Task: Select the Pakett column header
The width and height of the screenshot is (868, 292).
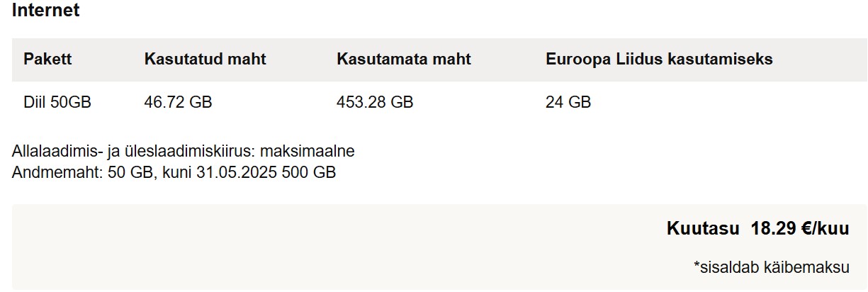Action: (47, 60)
